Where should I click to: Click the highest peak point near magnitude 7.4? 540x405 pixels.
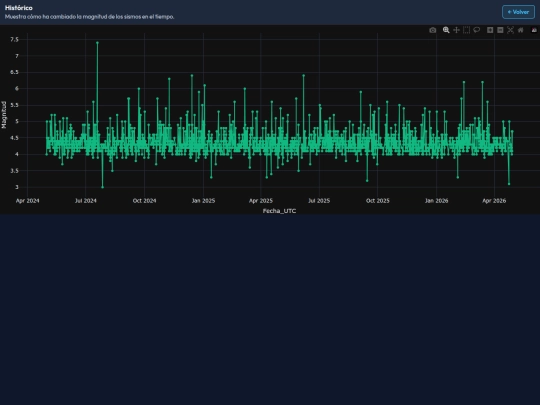click(x=97, y=43)
